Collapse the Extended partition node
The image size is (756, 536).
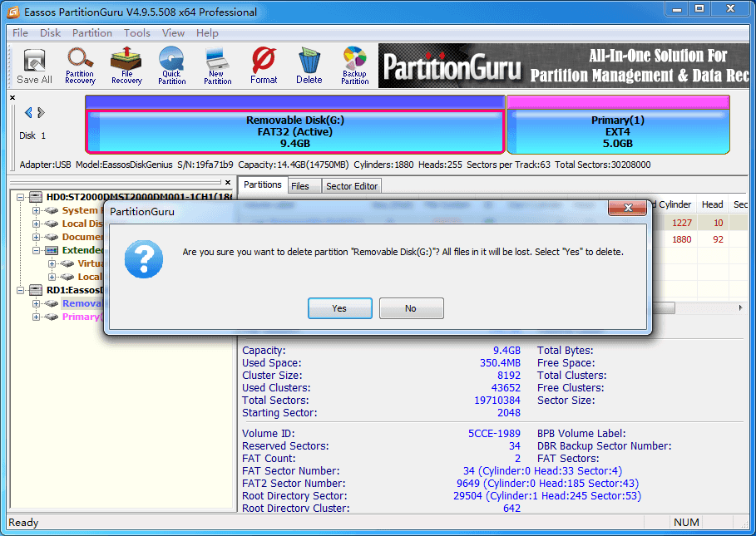[36, 250]
